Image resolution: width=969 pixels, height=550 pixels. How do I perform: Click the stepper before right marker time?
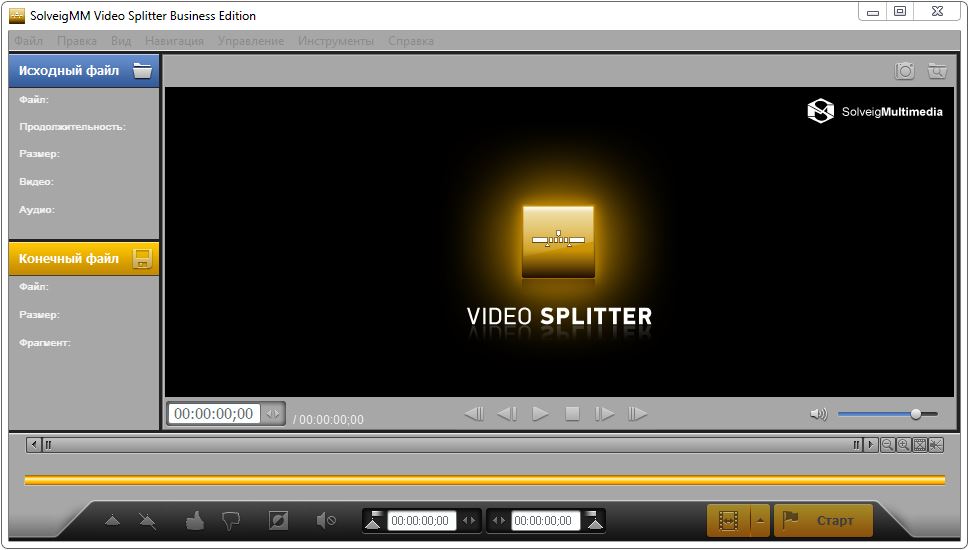pyautogui.click(x=498, y=520)
